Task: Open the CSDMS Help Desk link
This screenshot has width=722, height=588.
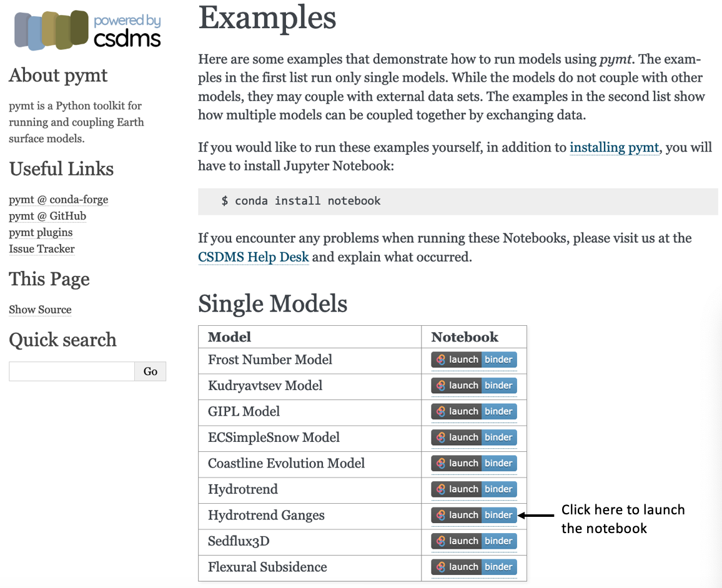Action: [253, 257]
